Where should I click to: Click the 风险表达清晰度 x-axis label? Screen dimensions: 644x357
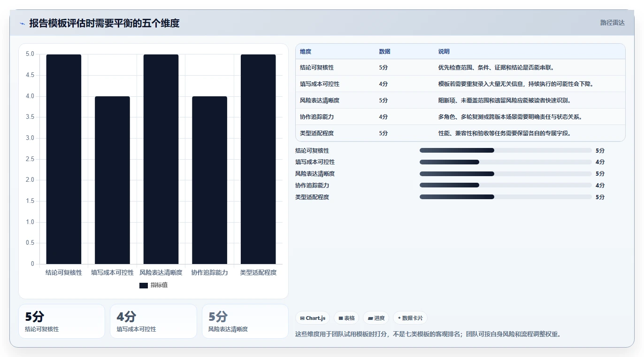click(161, 273)
